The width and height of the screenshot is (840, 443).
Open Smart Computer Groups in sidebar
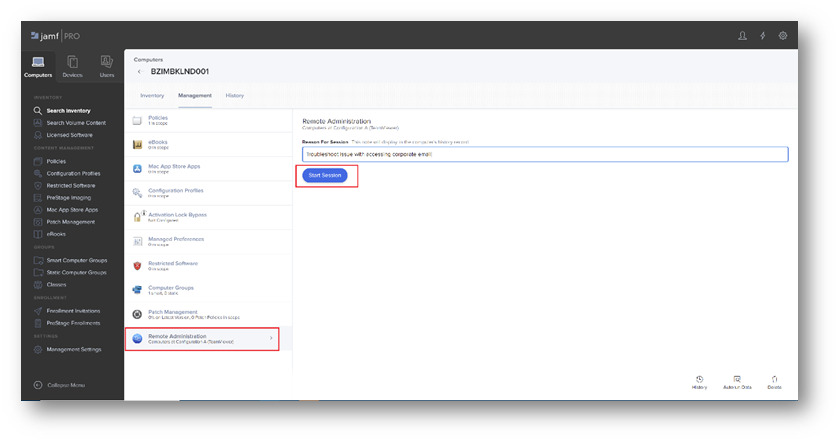[76, 260]
